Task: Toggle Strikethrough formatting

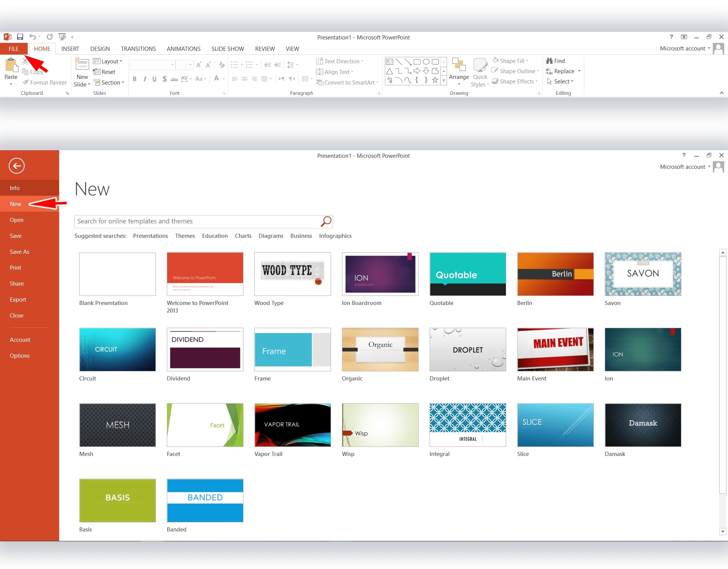Action: coord(174,79)
